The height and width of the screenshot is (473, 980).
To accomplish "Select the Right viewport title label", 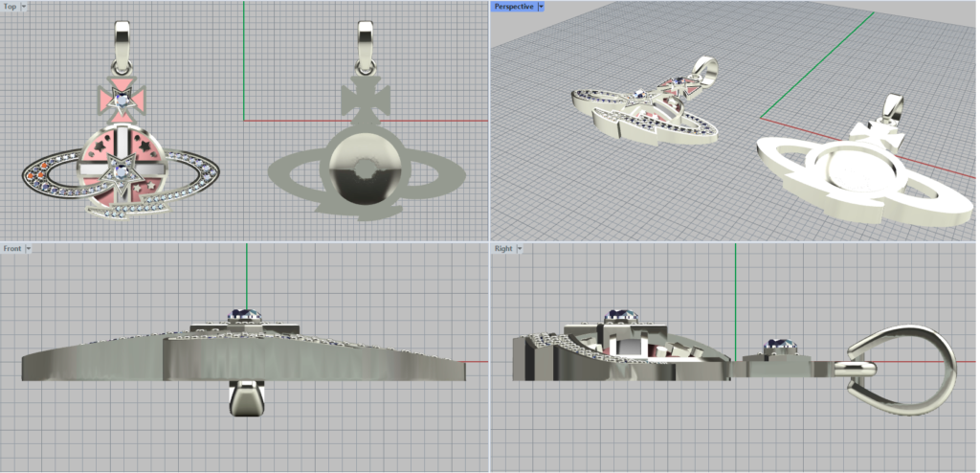I will point(503,249).
